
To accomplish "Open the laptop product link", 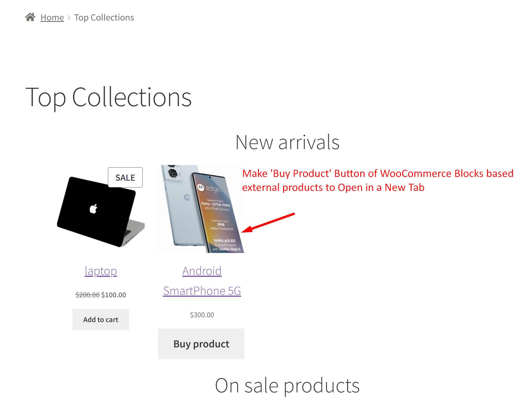I will point(101,271).
